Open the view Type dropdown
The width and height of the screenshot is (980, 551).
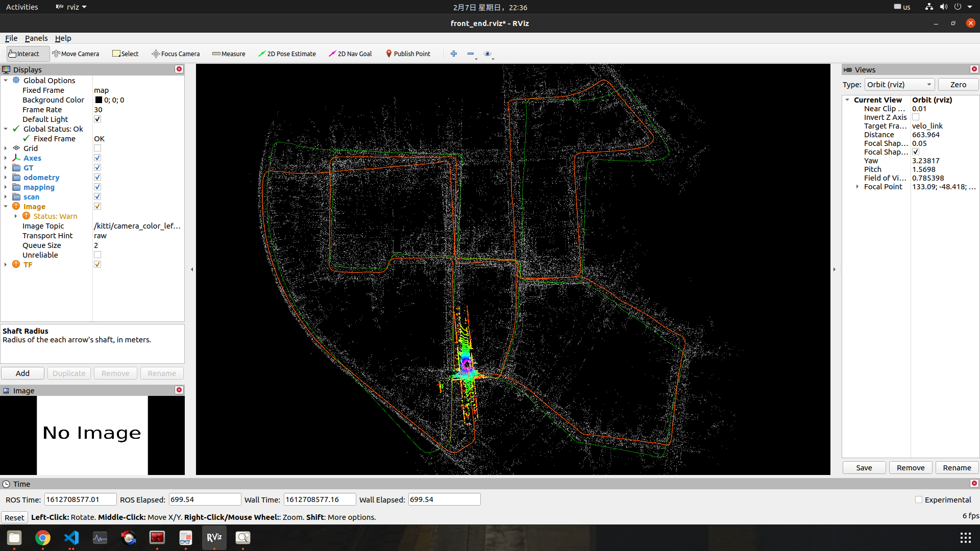coord(899,85)
